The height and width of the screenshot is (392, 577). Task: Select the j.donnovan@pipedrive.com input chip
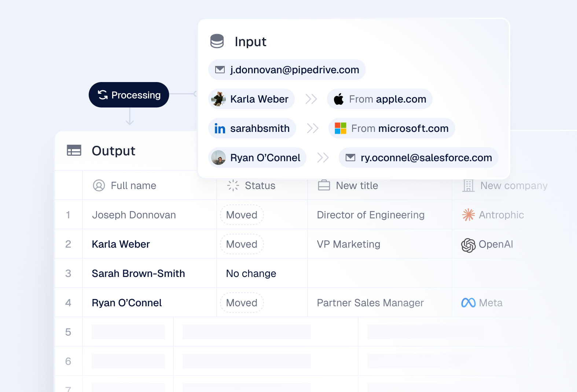pyautogui.click(x=287, y=70)
